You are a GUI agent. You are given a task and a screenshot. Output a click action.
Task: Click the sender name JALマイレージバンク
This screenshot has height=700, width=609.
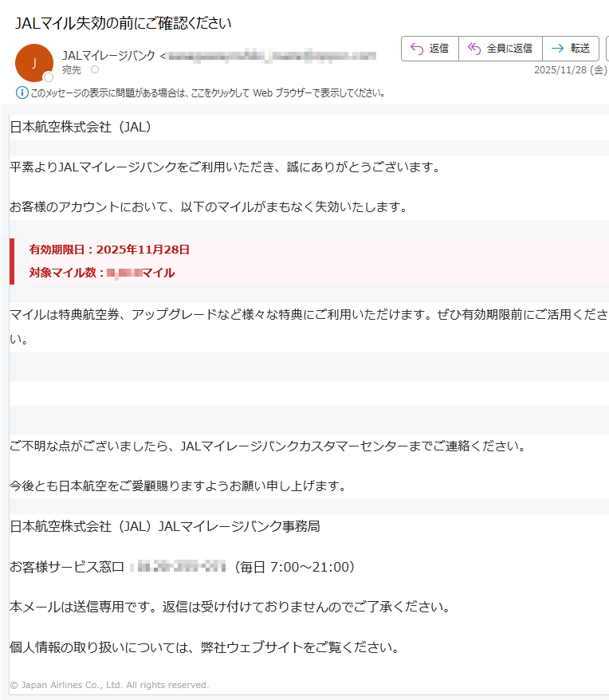pos(108,55)
